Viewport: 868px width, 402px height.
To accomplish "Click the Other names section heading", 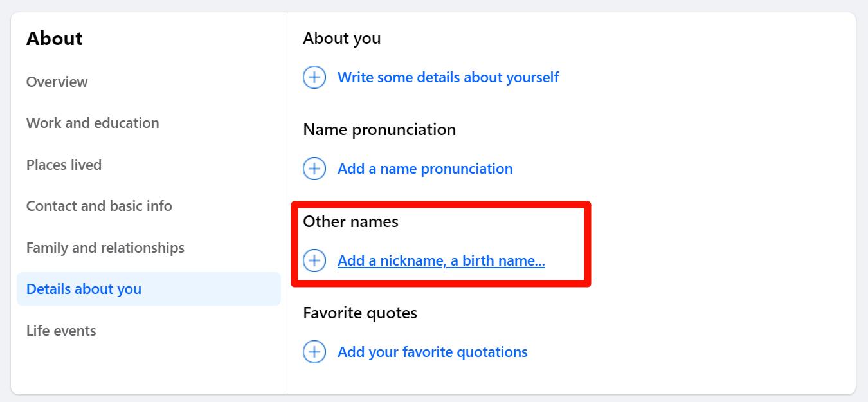I will click(x=350, y=221).
